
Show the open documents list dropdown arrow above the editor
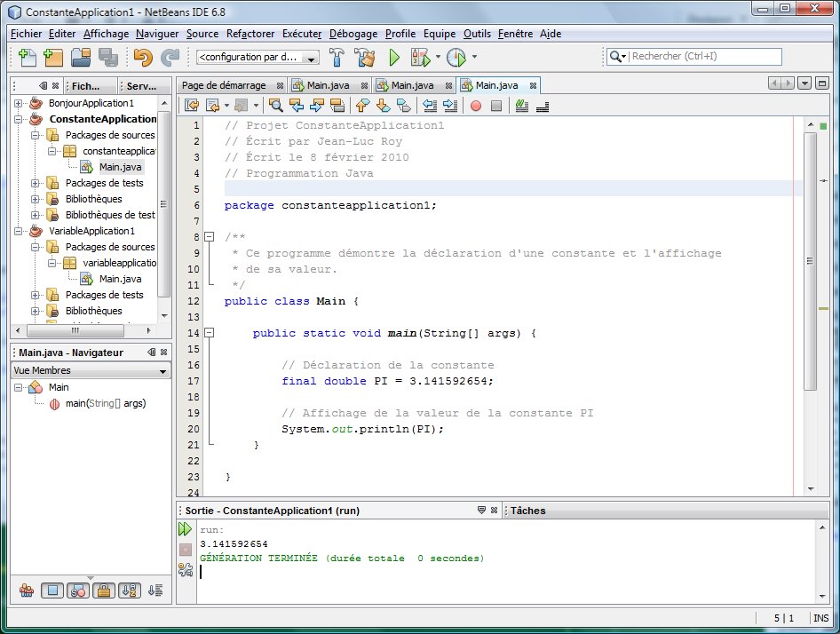tap(804, 83)
